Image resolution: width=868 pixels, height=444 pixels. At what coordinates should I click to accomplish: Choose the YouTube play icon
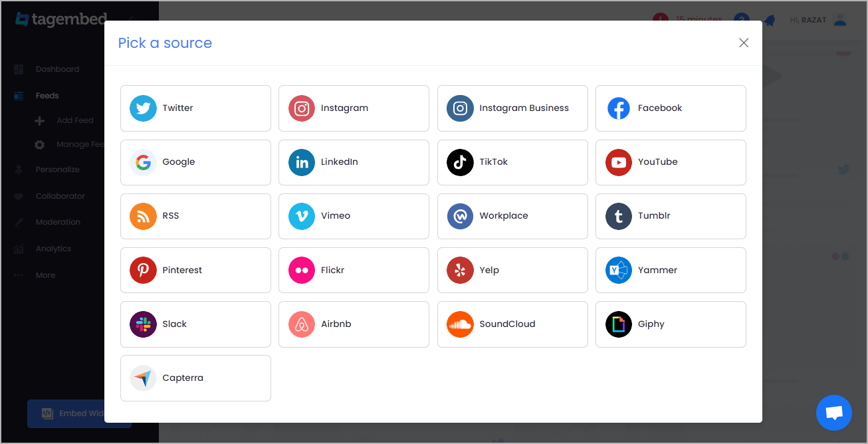618,162
